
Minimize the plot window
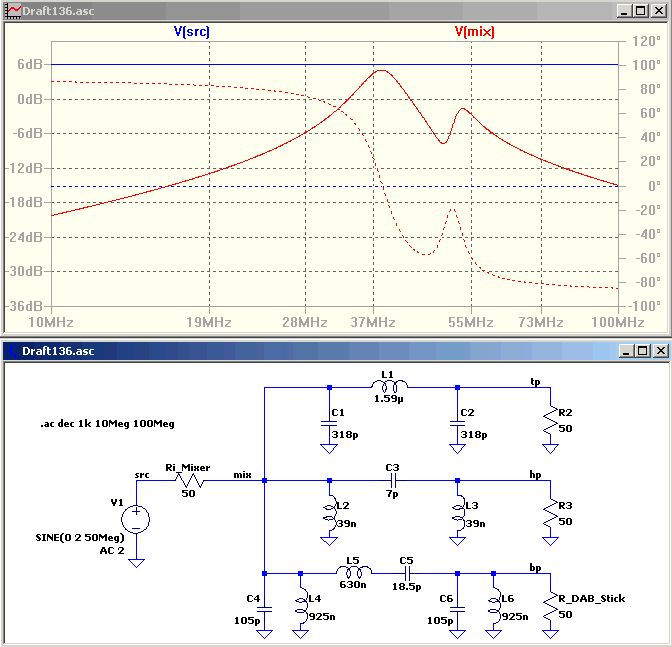pyautogui.click(x=624, y=11)
